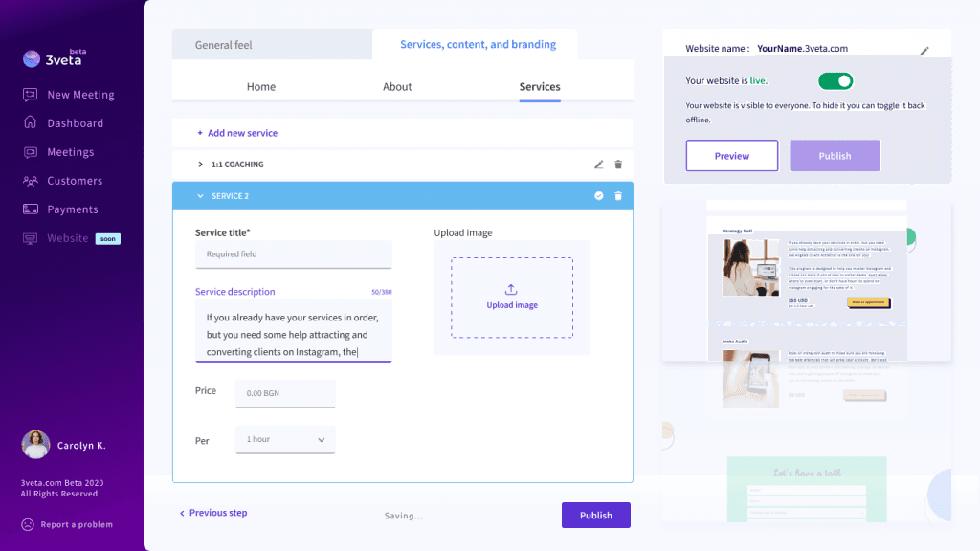Image resolution: width=980 pixels, height=551 pixels.
Task: Expand the 1:1 Coaching service row
Action: (x=200, y=165)
